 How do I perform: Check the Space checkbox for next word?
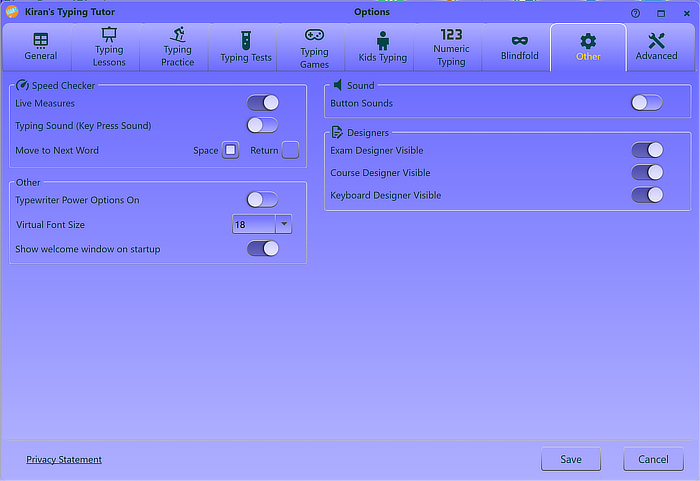coord(230,150)
